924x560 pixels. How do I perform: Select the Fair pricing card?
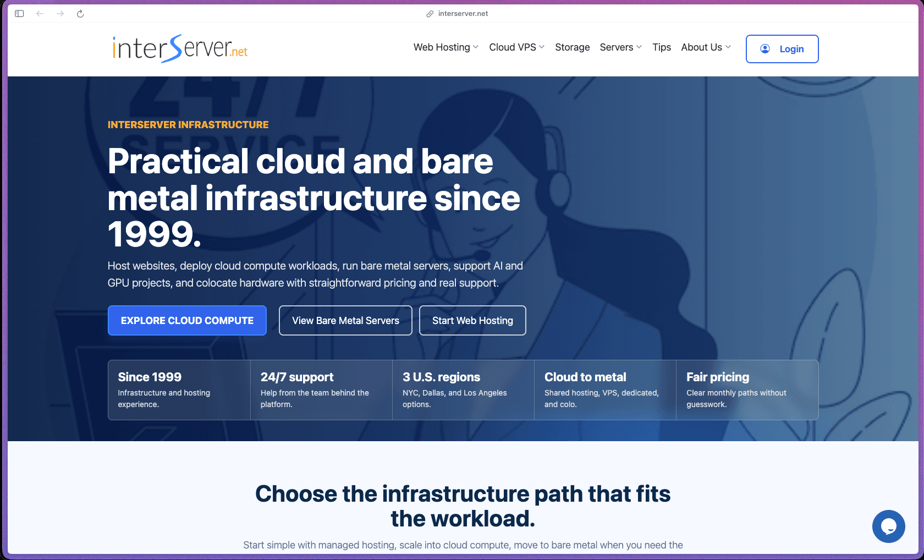pyautogui.click(x=747, y=390)
